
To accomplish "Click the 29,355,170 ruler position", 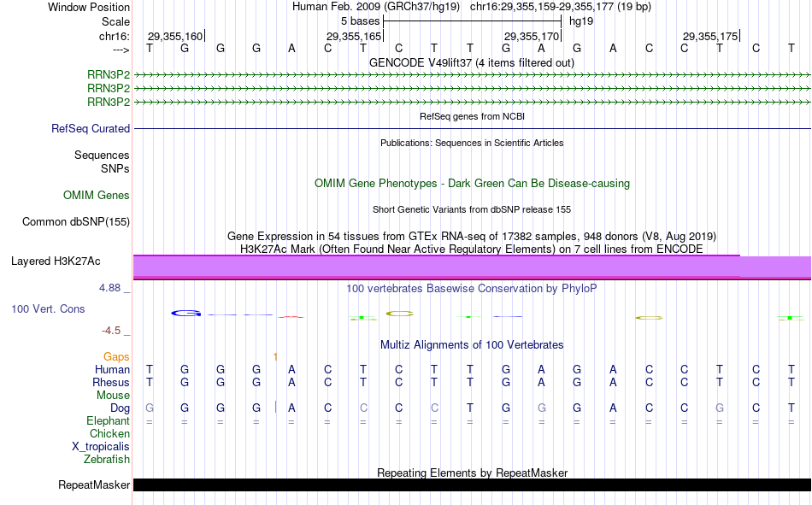I will point(532,36).
